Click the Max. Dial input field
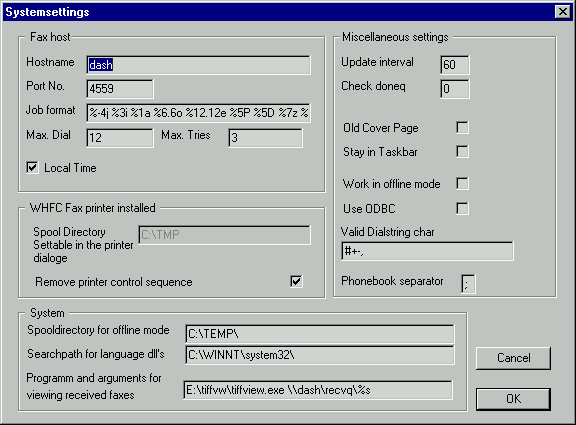This screenshot has height=425, width=576. [x=120, y=138]
